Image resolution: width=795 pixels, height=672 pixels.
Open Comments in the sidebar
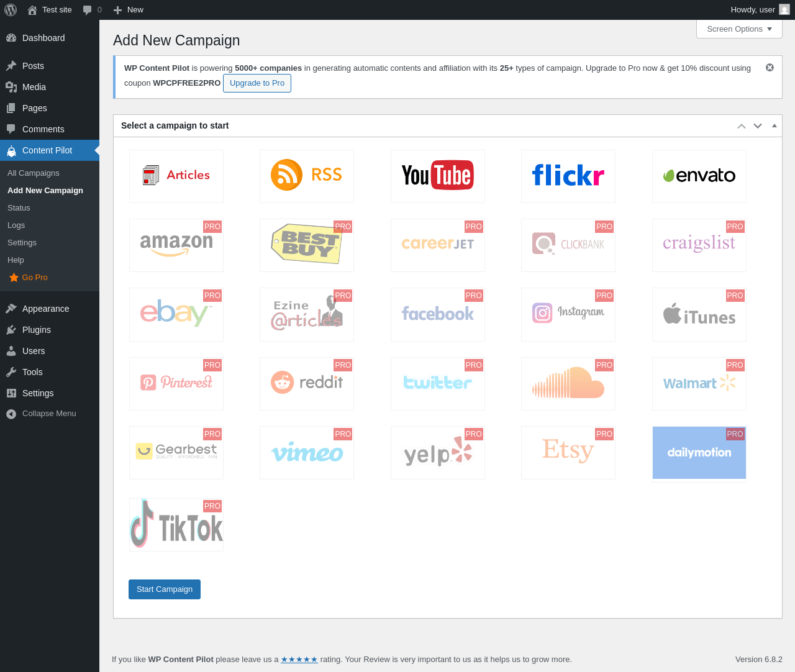[x=50, y=129]
